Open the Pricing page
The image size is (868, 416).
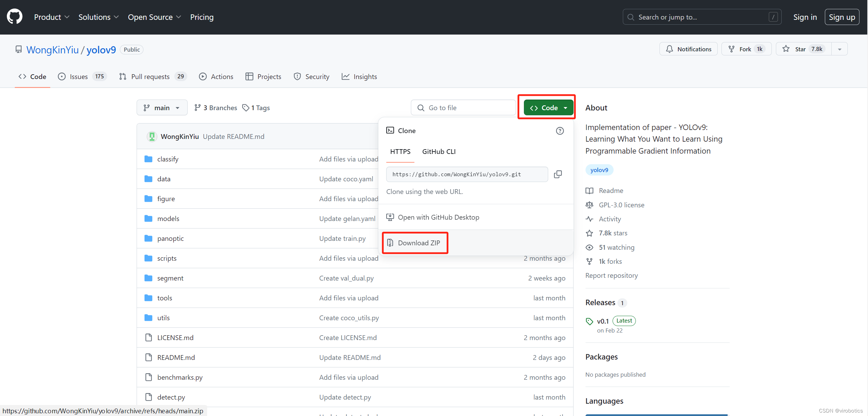pos(202,17)
